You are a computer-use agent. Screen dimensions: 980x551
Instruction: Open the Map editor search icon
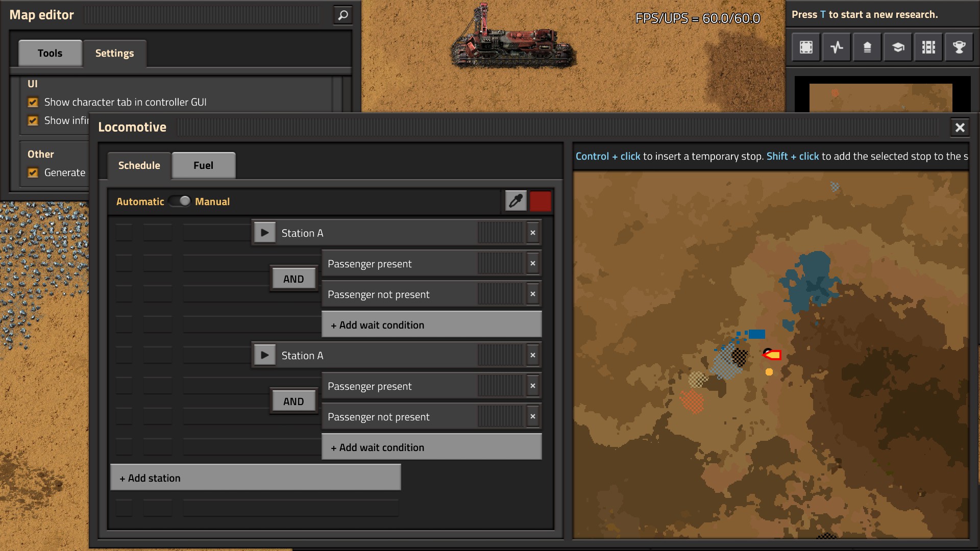coord(343,15)
